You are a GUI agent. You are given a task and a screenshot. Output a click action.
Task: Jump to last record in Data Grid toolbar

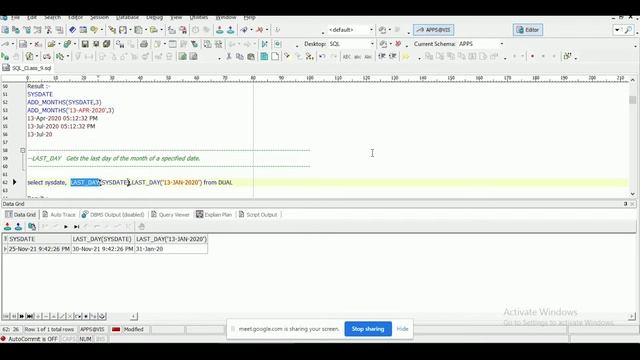[x=76, y=227]
